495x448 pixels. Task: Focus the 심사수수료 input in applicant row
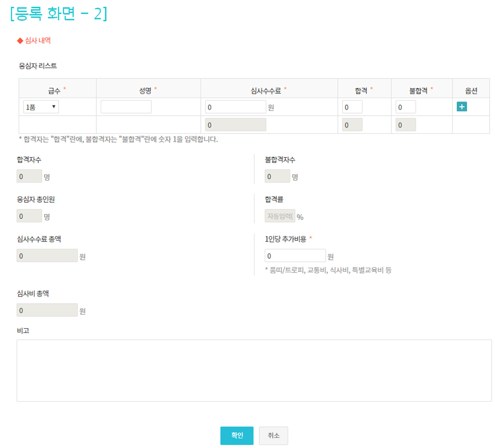point(235,107)
